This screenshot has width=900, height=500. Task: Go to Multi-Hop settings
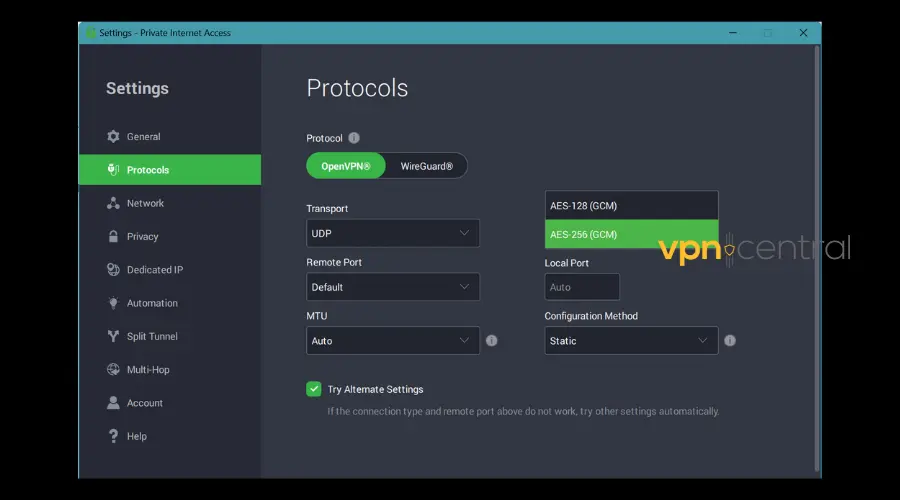point(170,370)
